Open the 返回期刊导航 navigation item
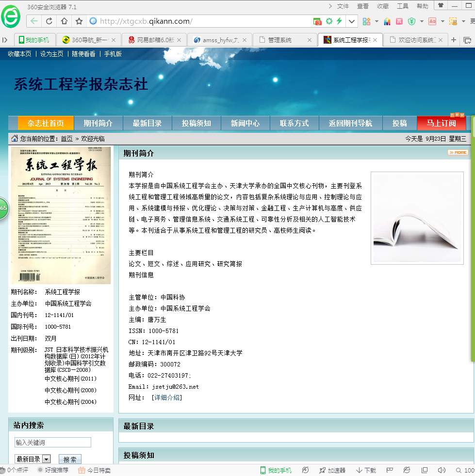Image resolution: width=475 pixels, height=476 pixels. 350,123
